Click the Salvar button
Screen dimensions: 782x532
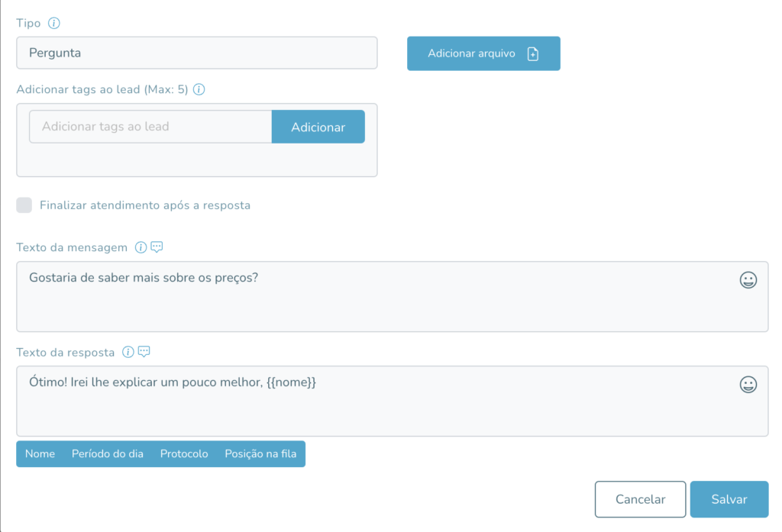(729, 499)
